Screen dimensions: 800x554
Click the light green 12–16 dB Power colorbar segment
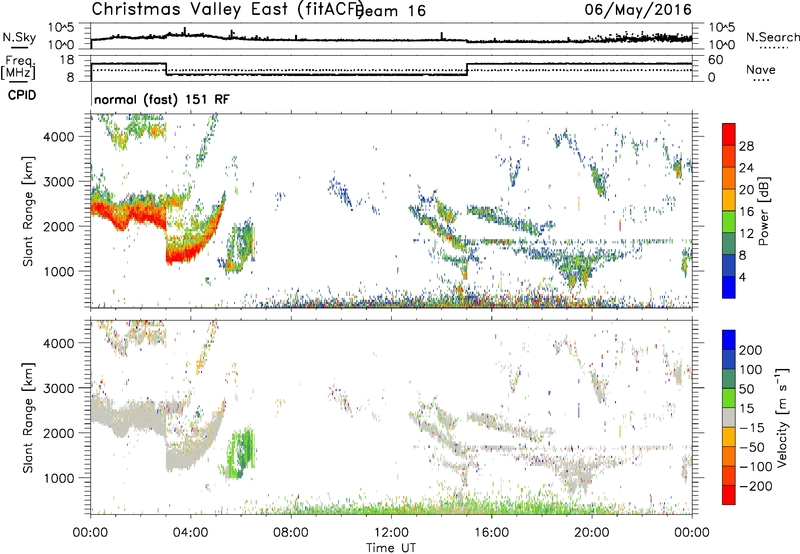click(x=729, y=222)
